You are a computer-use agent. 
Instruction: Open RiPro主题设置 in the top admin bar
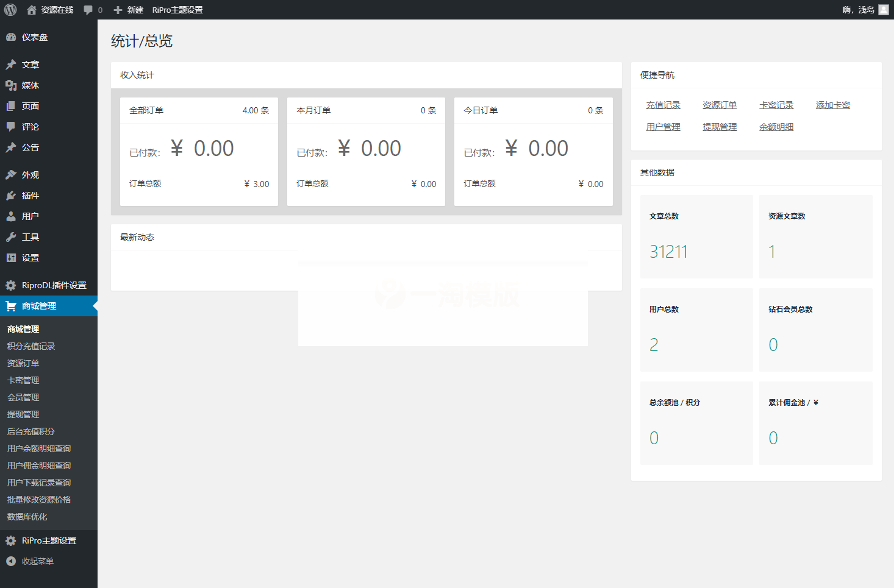pos(177,10)
